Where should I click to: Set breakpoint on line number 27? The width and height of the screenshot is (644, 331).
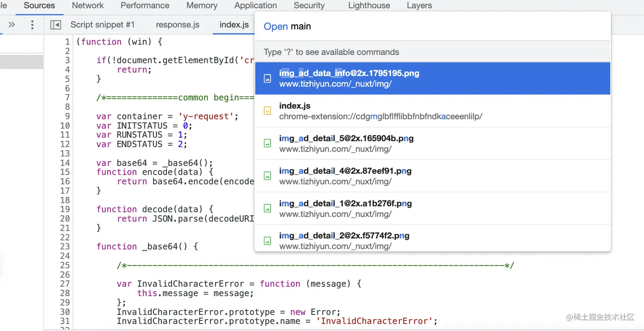(x=65, y=284)
